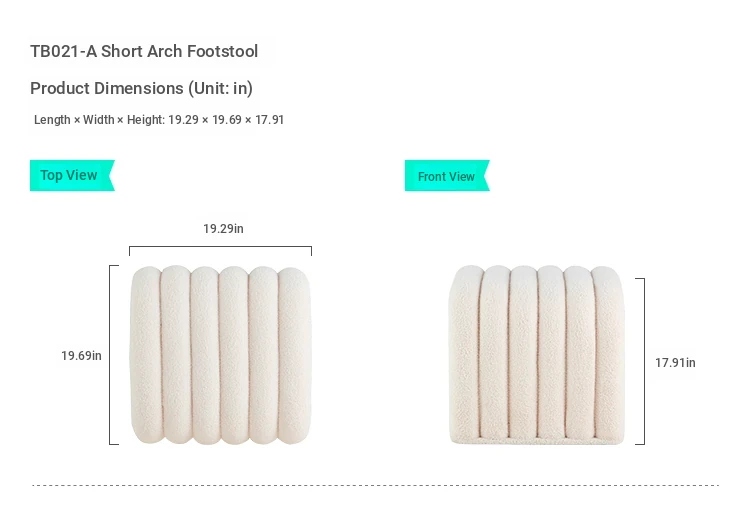The width and height of the screenshot is (750, 506).
Task: Click the 17.91in height measurement label
Action: coord(675,363)
